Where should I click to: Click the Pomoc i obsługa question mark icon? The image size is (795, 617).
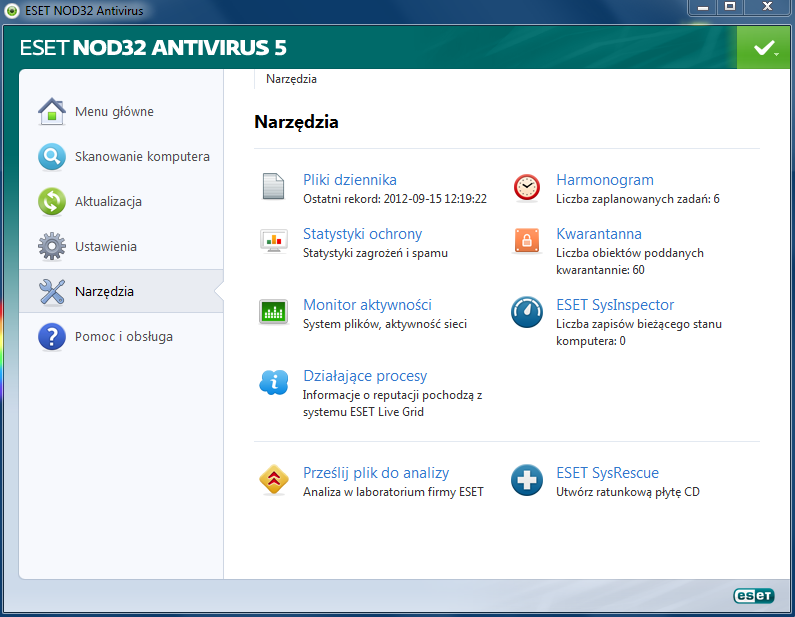tap(52, 337)
